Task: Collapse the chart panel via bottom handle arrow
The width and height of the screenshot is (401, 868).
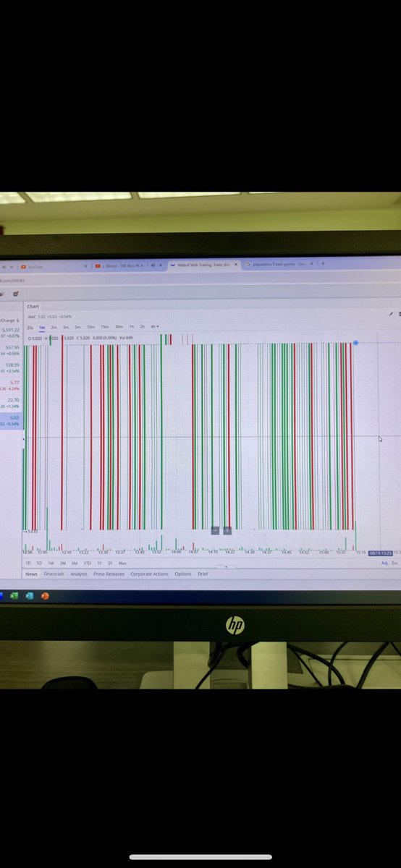Action: 225,567
